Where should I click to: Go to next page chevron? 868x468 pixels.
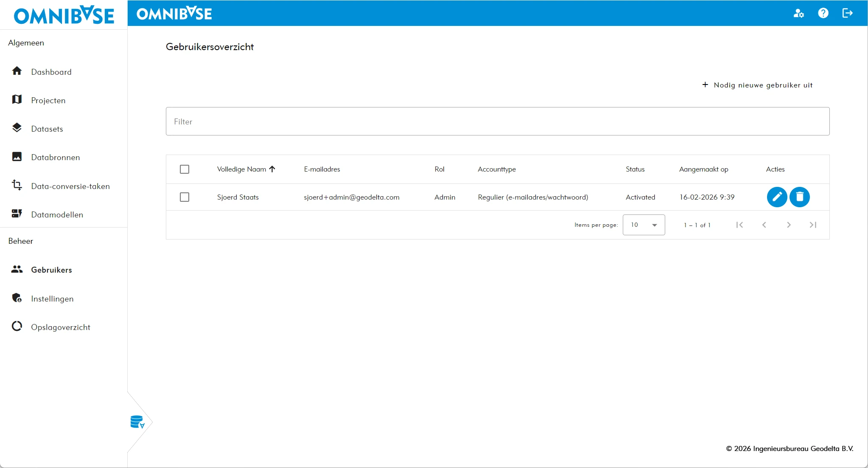pyautogui.click(x=789, y=225)
